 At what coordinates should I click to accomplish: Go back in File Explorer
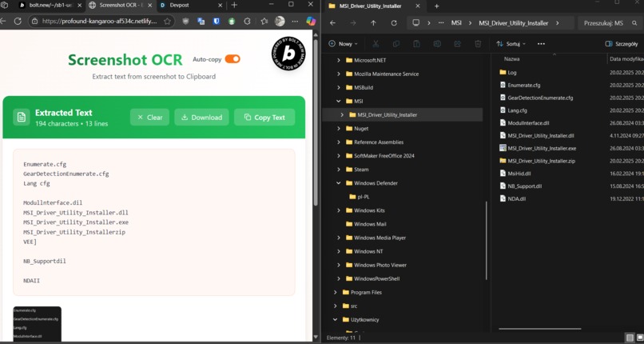coord(332,23)
